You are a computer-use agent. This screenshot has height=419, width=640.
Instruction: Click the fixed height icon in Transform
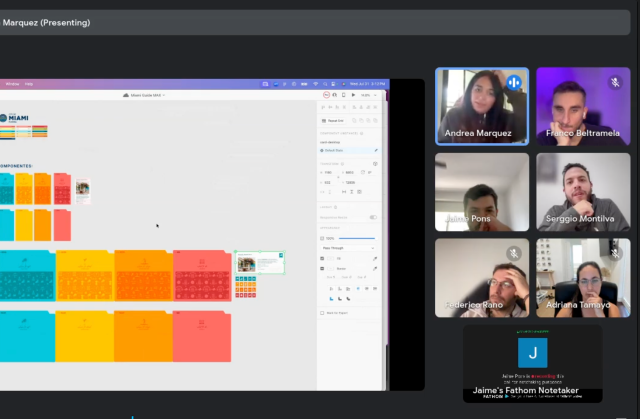[351, 192]
